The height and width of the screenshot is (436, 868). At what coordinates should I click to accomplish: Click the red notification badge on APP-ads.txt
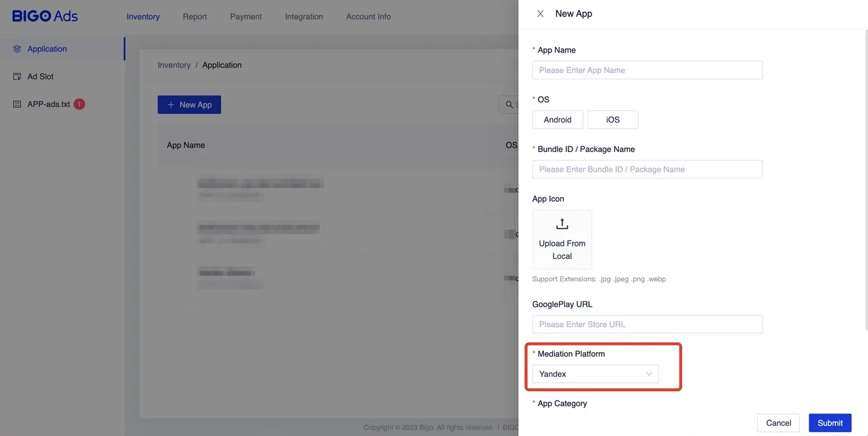pos(79,104)
